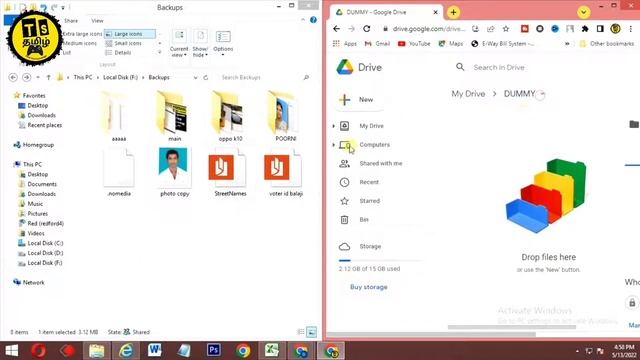Open Recent files in Drive
The height and width of the screenshot is (360, 640).
(x=369, y=182)
